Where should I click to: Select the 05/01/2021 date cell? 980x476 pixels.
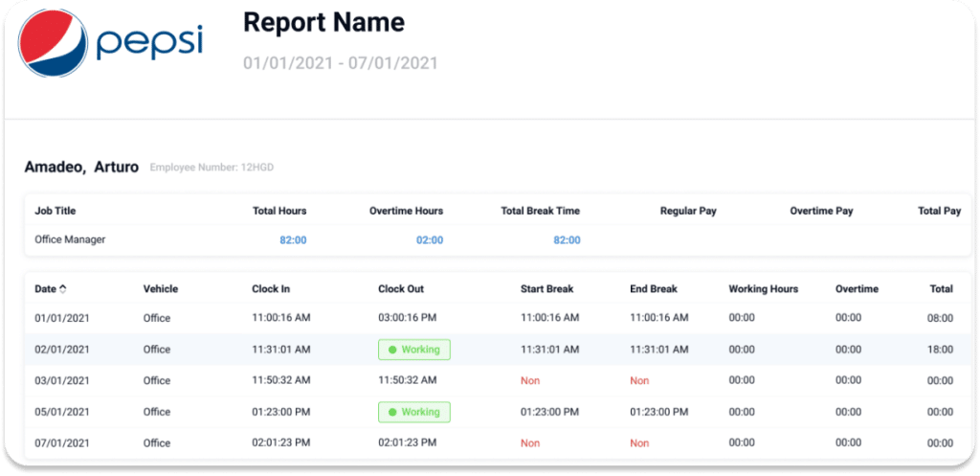[x=62, y=412]
